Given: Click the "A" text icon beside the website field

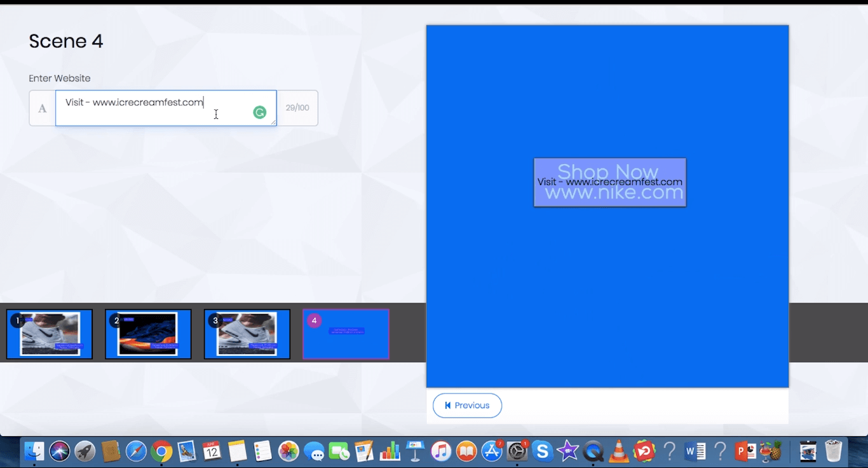Looking at the screenshot, I should pos(43,108).
